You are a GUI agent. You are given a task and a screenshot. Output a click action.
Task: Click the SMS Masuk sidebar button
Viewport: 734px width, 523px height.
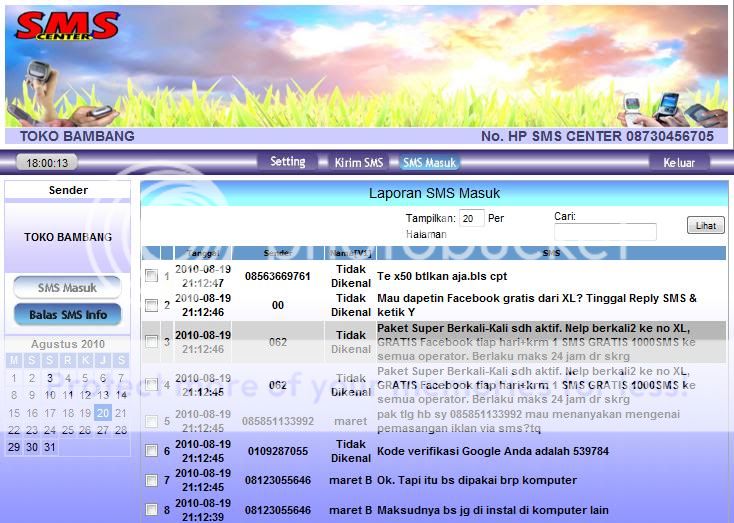tap(67, 287)
